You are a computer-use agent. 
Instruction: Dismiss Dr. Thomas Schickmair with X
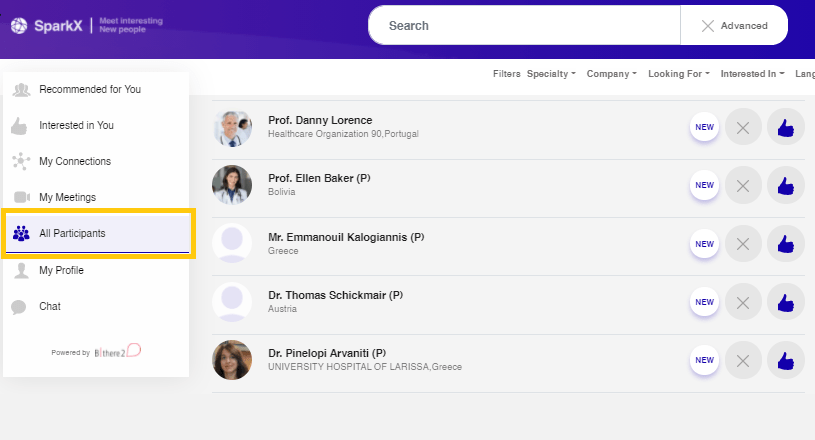pyautogui.click(x=743, y=302)
